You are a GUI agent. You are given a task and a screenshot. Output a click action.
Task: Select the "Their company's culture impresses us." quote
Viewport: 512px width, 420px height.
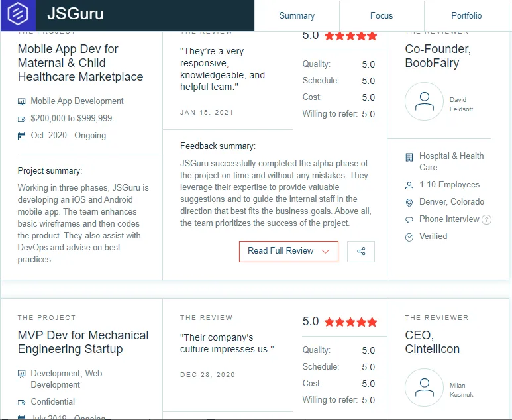tap(227, 343)
